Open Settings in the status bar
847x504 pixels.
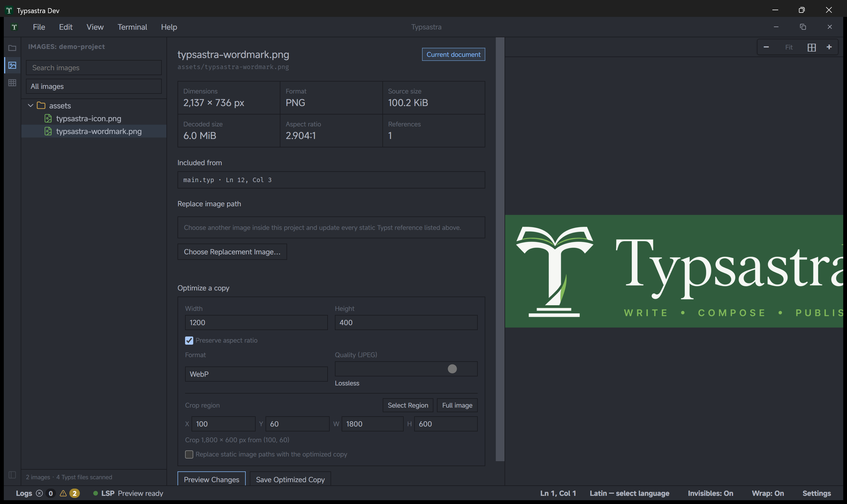(816, 493)
